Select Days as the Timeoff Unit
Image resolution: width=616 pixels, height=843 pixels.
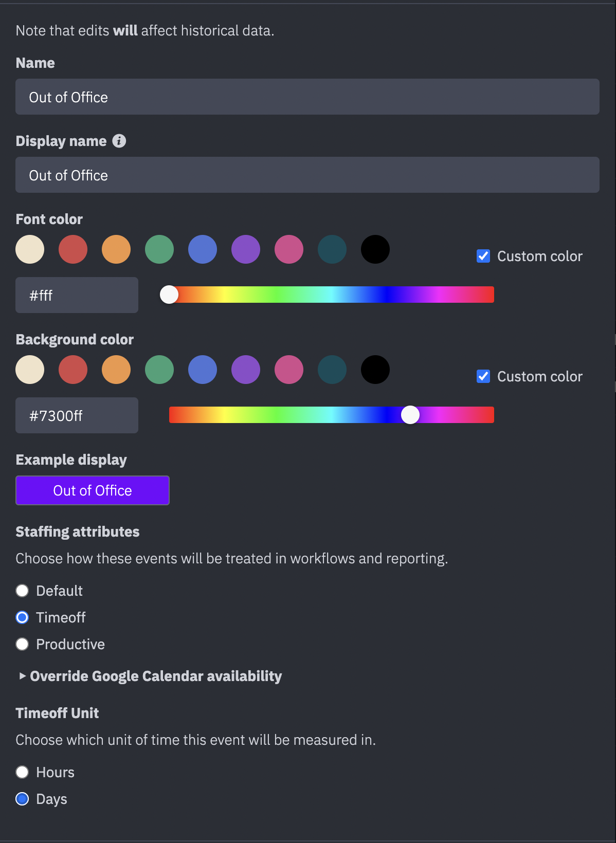(x=22, y=799)
